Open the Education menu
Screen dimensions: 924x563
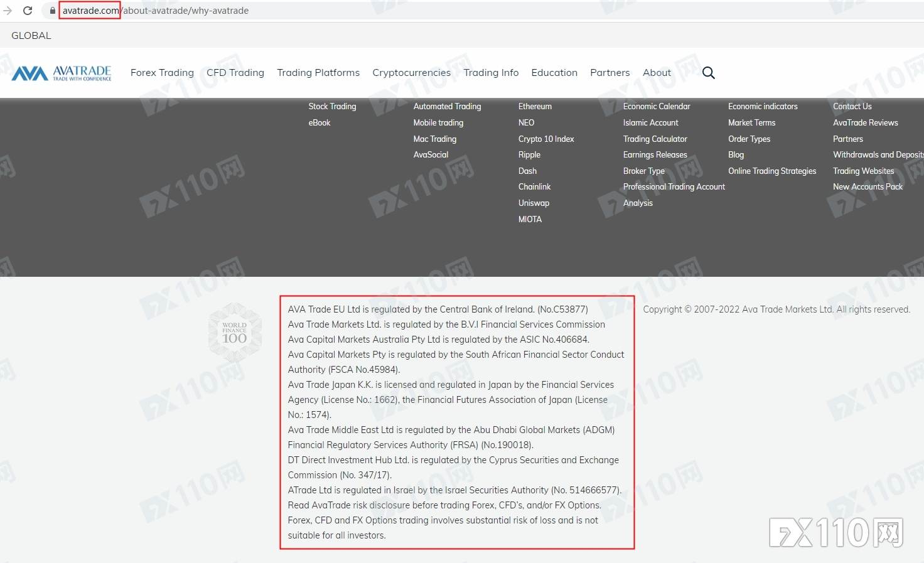tap(554, 73)
